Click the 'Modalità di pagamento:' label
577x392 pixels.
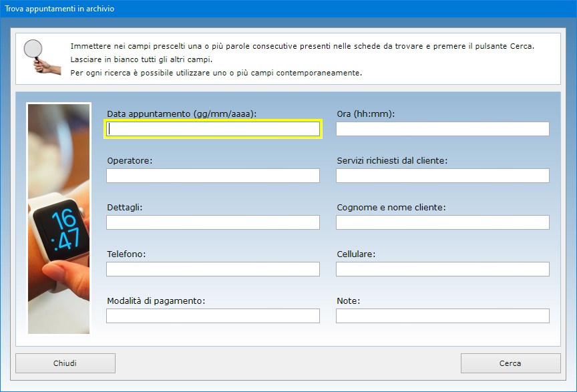pos(156,301)
